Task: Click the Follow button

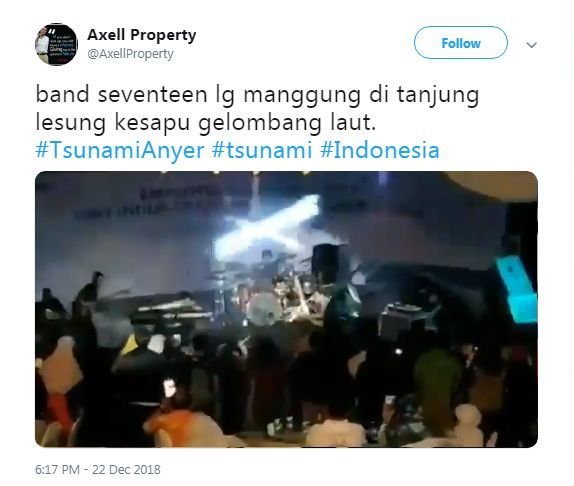Action: 461,43
